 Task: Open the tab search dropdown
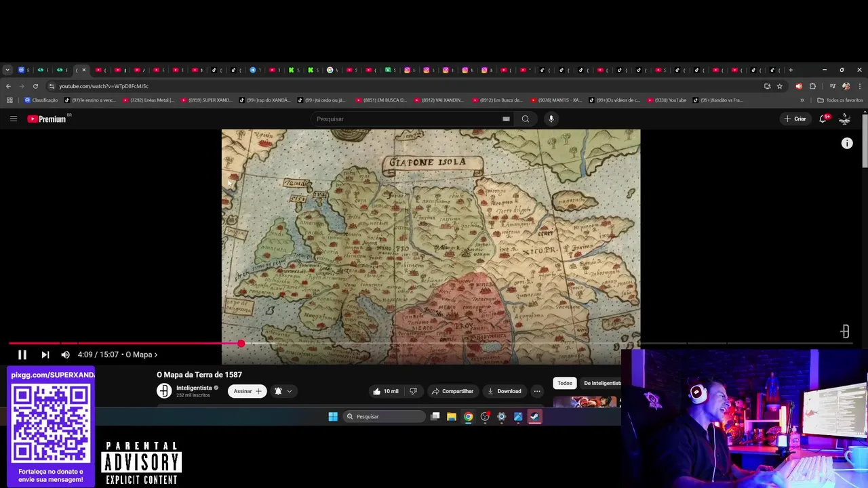[7, 70]
